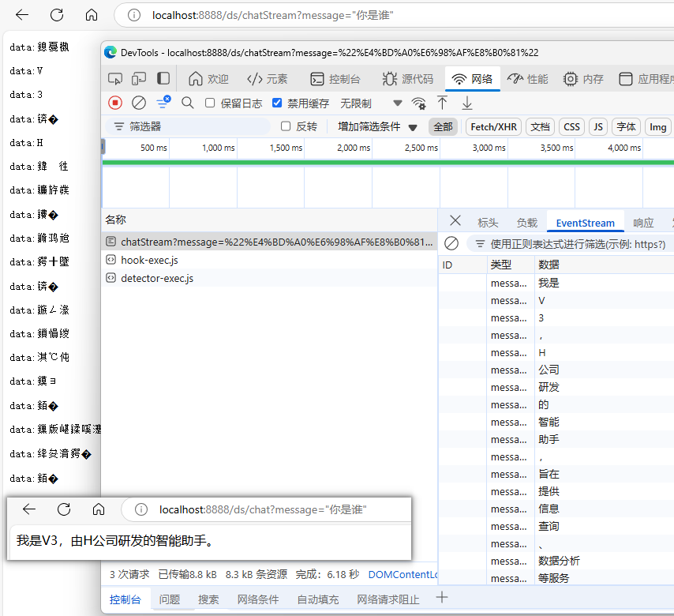Select hook-exec.js in the request list
This screenshot has width=674, height=616.
(149, 260)
